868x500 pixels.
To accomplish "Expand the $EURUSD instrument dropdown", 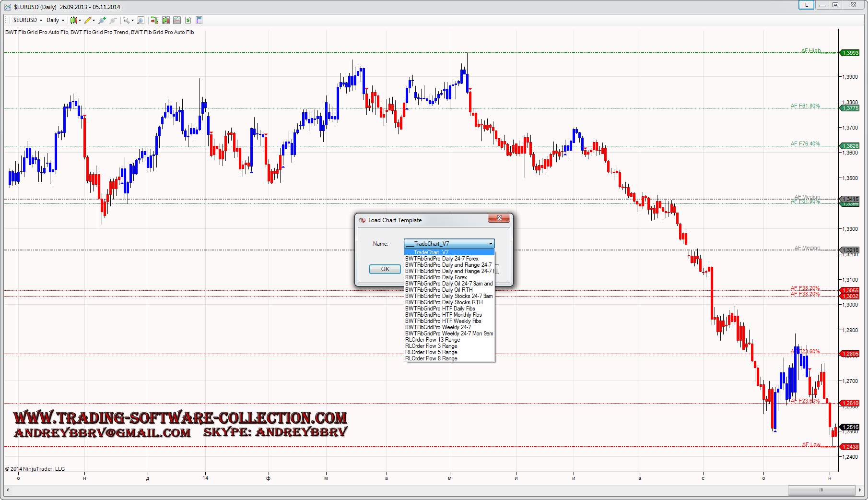I will 28,20.
